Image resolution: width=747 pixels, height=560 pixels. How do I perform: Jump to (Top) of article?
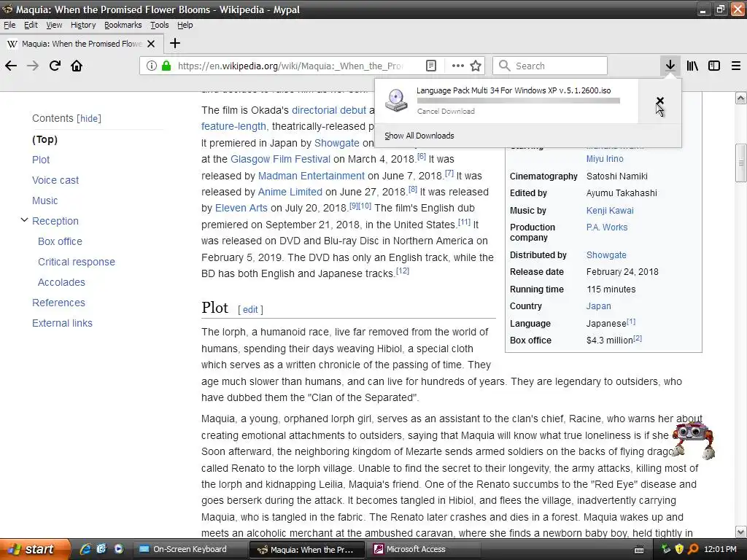44,139
